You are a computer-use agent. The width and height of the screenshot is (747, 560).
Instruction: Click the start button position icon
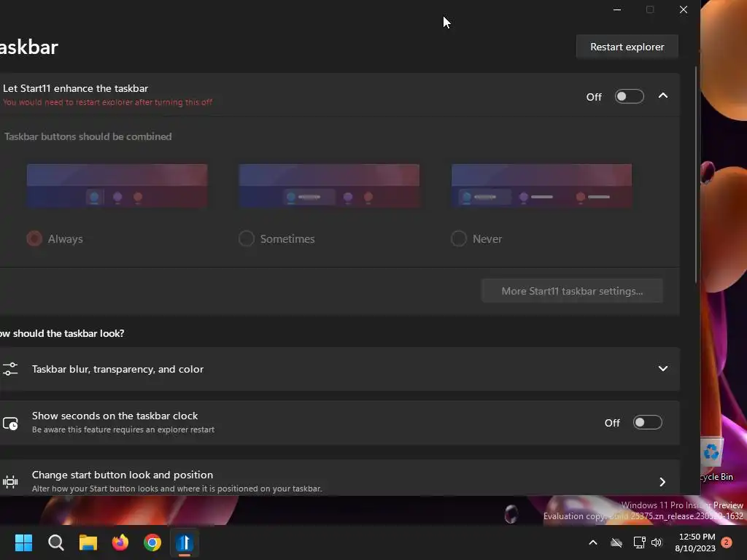click(x=10, y=482)
